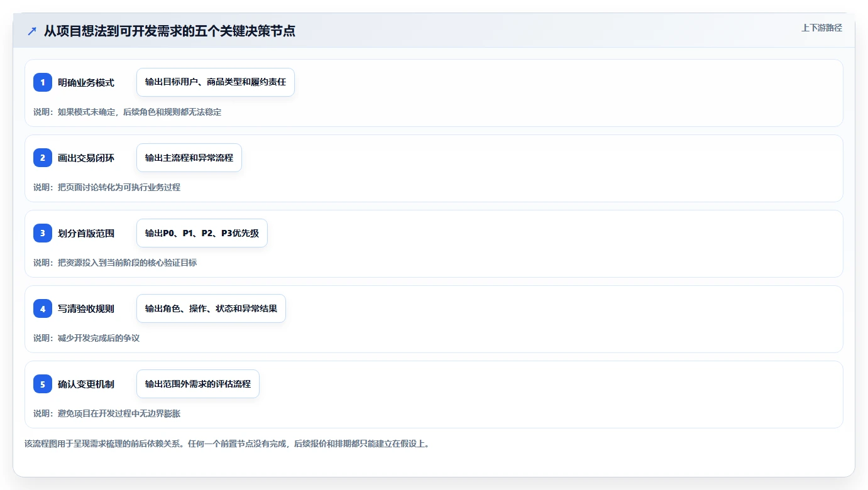Click the 输出主流程和异常流程 box

pos(189,158)
